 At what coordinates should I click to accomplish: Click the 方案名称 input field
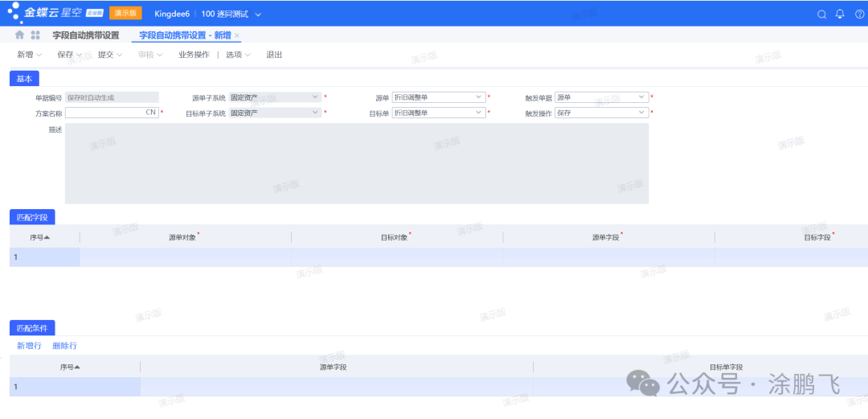tap(104, 113)
